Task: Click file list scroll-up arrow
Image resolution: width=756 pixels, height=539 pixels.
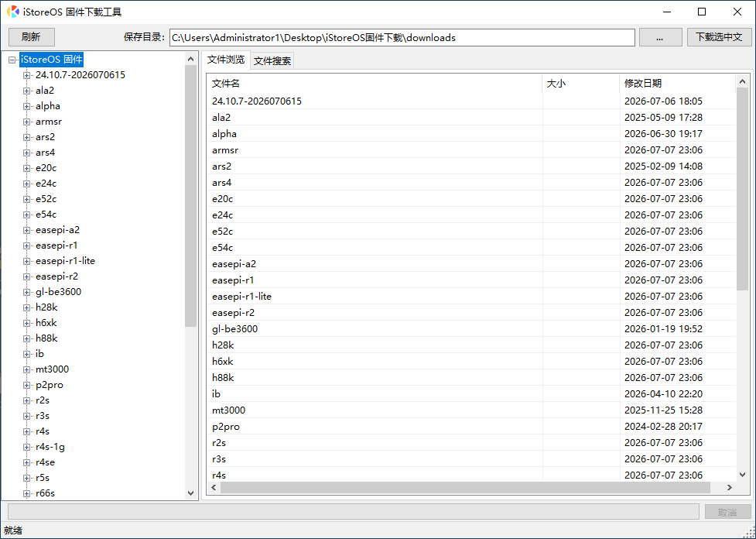Action: [743, 81]
